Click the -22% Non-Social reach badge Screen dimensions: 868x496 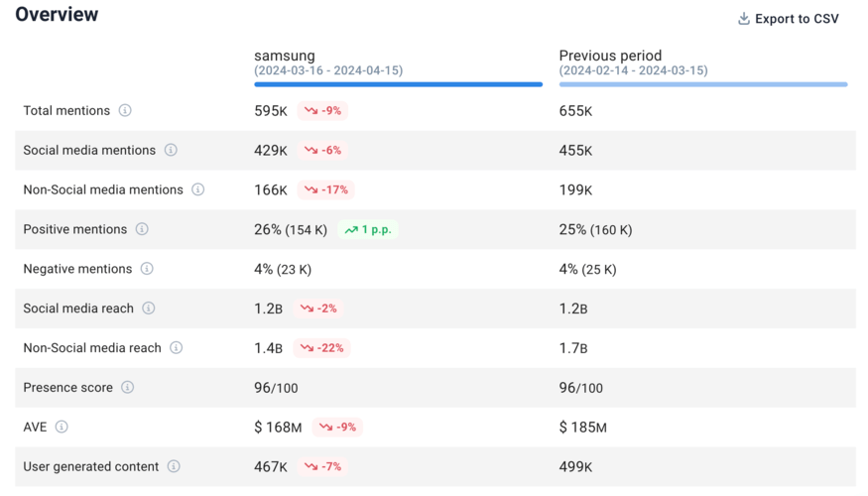pos(322,348)
